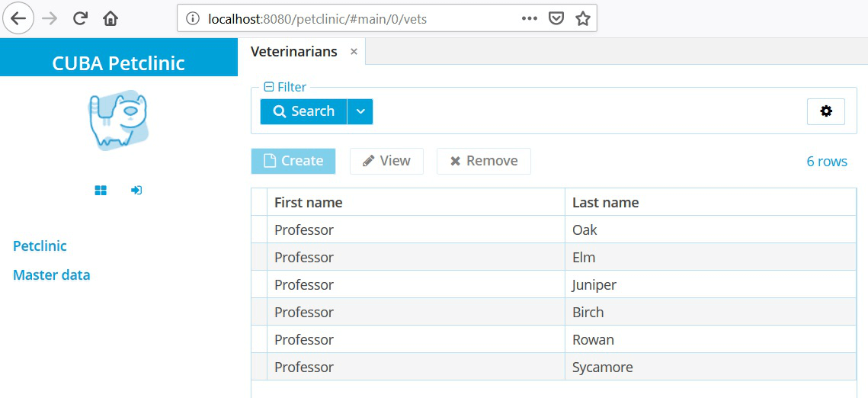Expand the Master data menu
The width and height of the screenshot is (868, 398).
tap(51, 275)
